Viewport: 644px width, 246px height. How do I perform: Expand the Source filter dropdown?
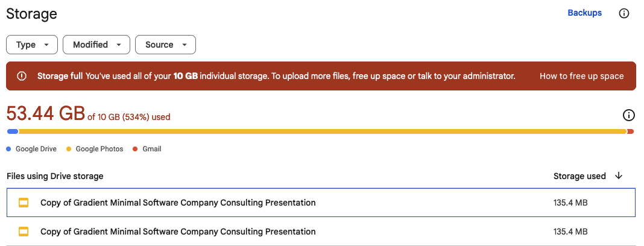[x=165, y=45]
